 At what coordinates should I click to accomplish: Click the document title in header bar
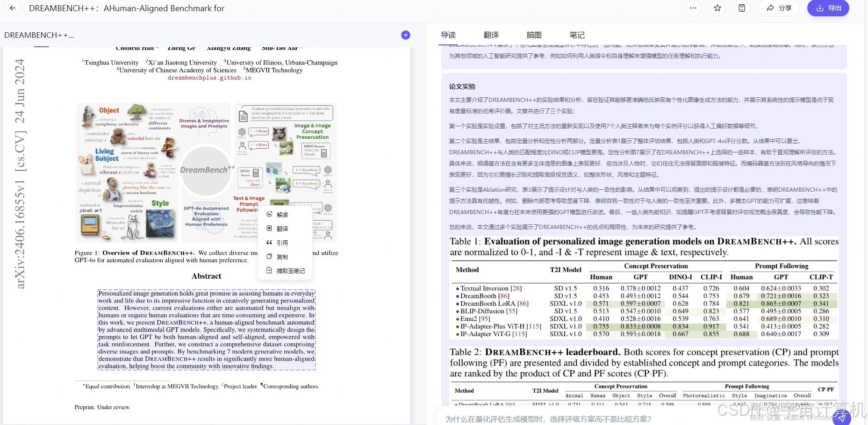127,8
